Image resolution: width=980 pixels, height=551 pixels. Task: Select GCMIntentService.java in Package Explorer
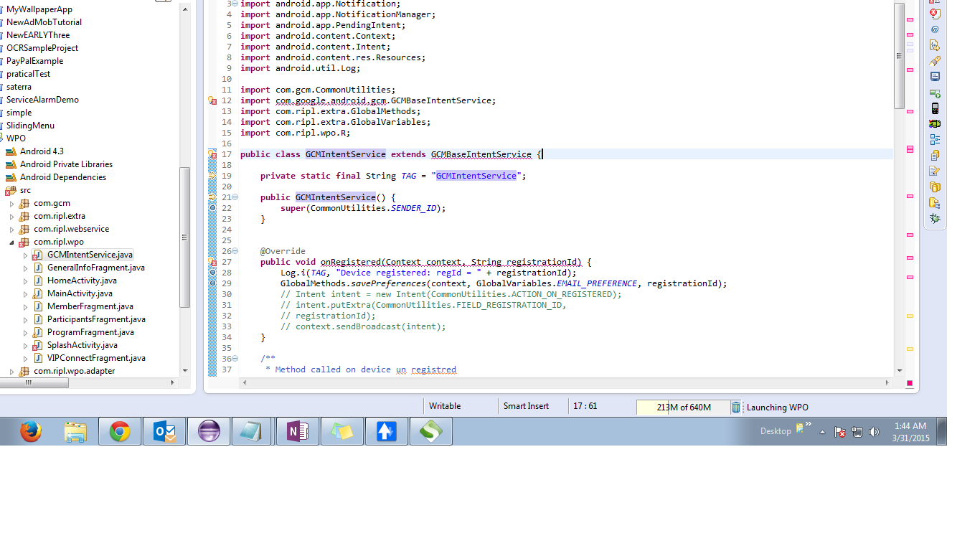[x=90, y=255]
